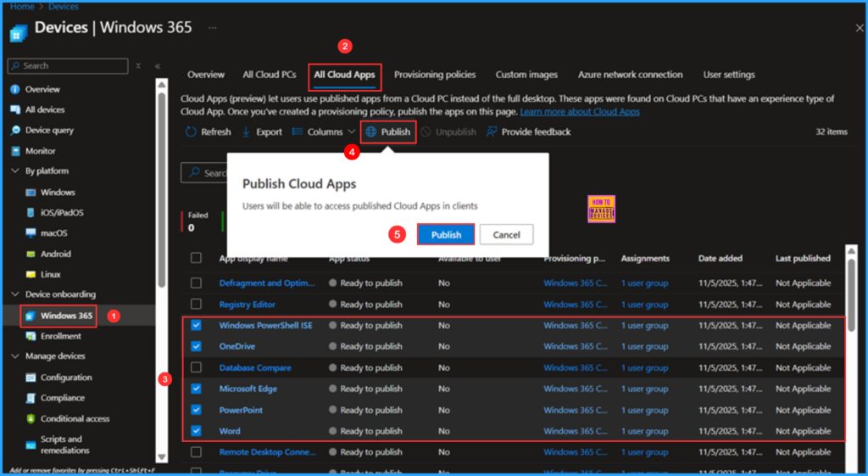
Task: Click the Windows 365 sidebar icon
Action: (x=31, y=316)
